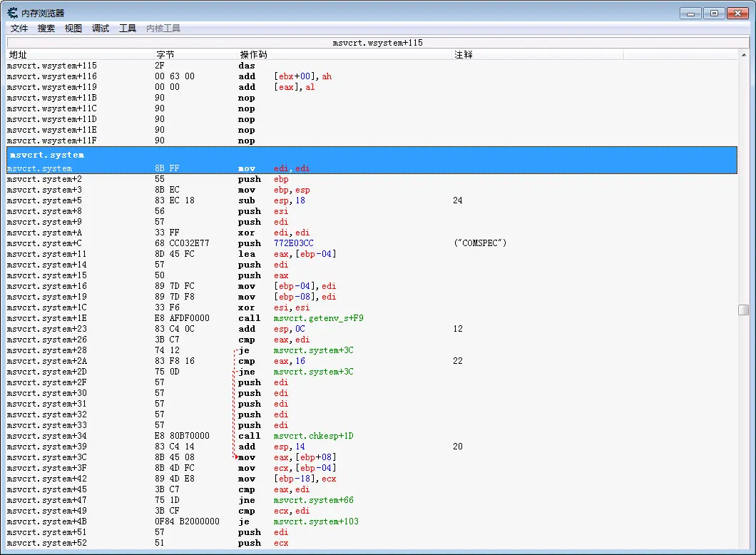Open the 视图 menu

[73, 29]
